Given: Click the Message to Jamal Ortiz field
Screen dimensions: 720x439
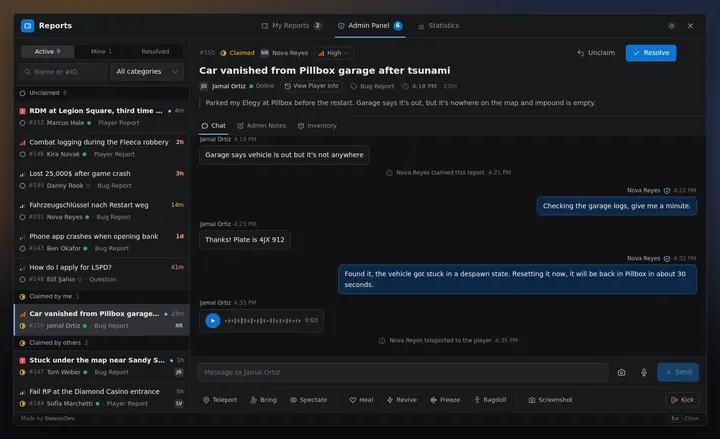Looking at the screenshot, I should tap(403, 372).
